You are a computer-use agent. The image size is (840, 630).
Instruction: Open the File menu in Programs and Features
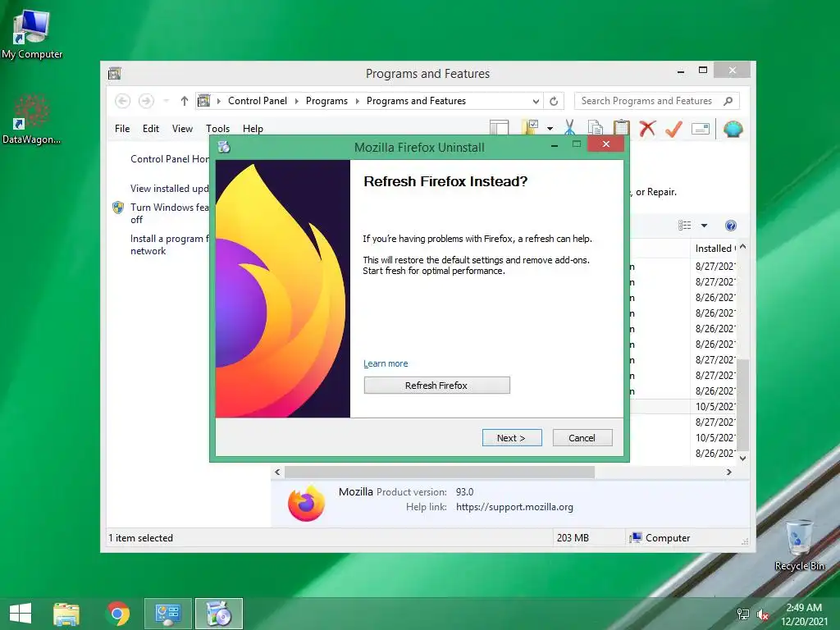[122, 129]
